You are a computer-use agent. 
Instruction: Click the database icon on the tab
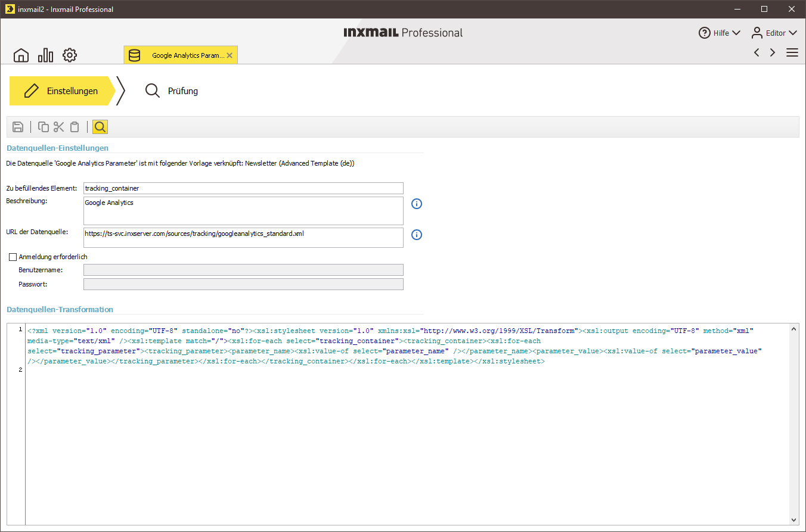pos(135,55)
